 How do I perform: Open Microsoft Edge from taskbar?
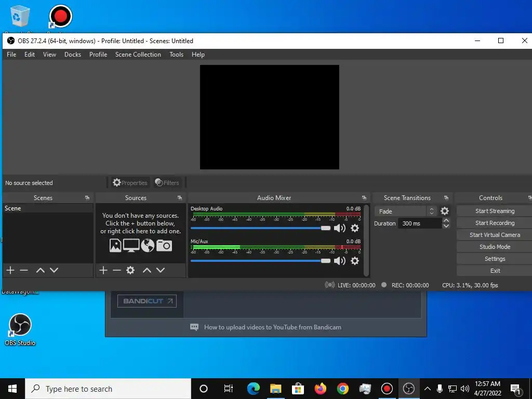click(x=253, y=389)
